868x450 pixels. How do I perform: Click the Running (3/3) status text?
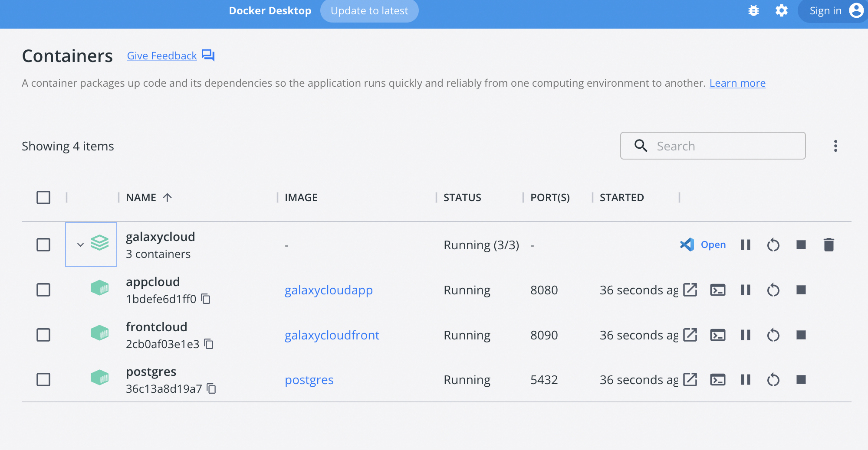481,245
